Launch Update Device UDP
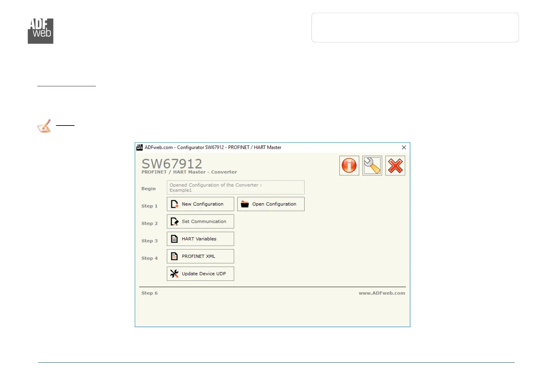Viewport: 555px width, 392px height. pos(200,274)
